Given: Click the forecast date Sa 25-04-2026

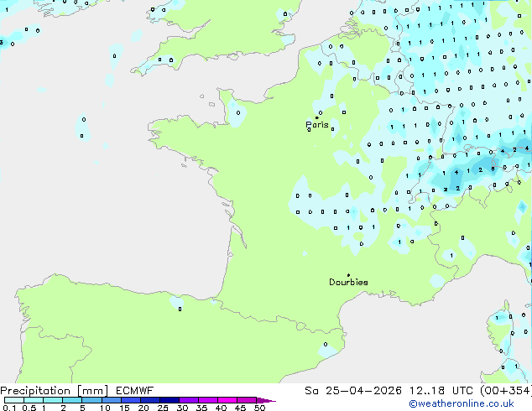Looking at the screenshot, I should click(353, 391).
